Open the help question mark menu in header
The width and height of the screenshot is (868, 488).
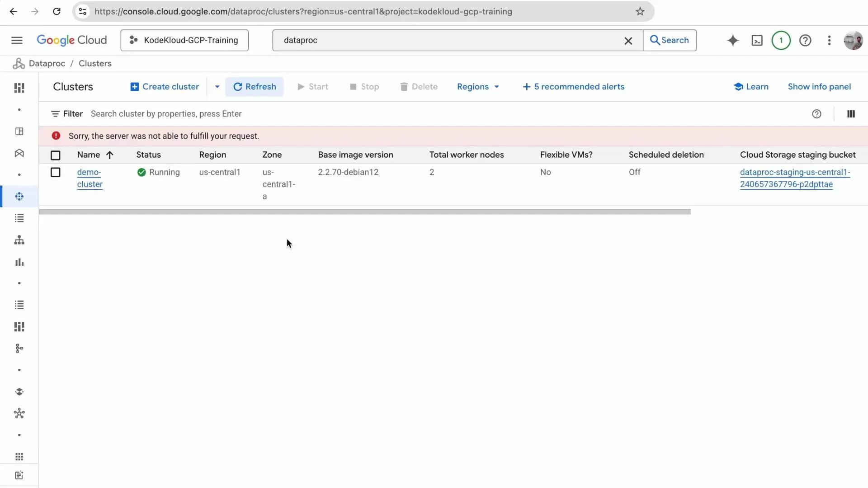(805, 40)
